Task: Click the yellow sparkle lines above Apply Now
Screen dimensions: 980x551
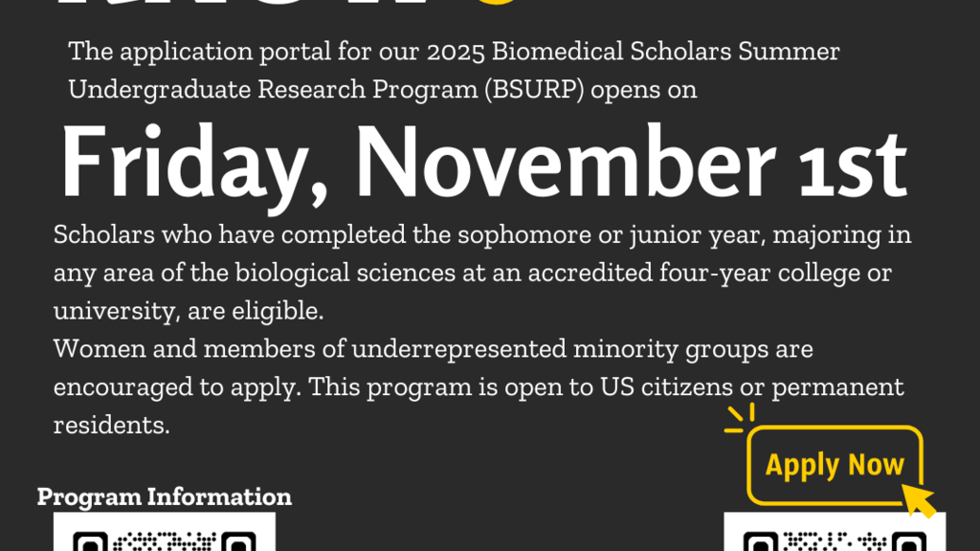Action: (x=739, y=418)
